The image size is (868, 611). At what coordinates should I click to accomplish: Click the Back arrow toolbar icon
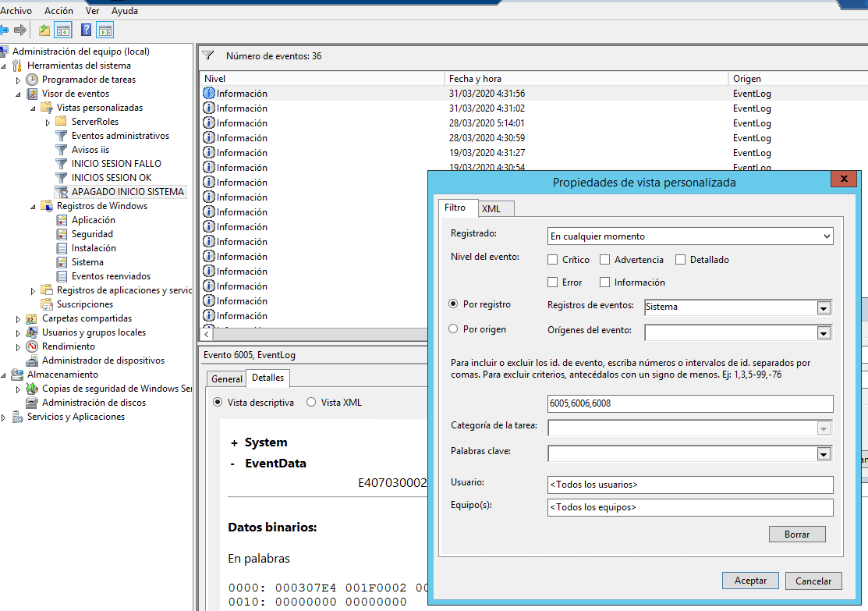tap(4, 30)
